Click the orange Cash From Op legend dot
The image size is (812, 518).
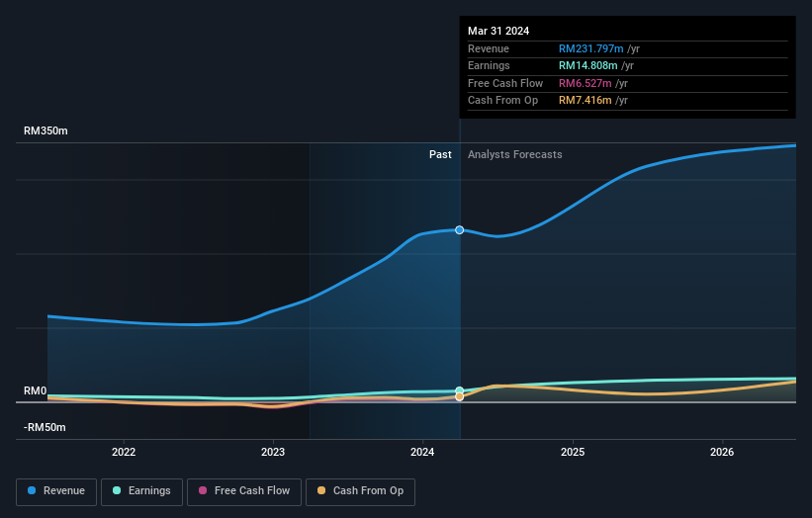(321, 490)
